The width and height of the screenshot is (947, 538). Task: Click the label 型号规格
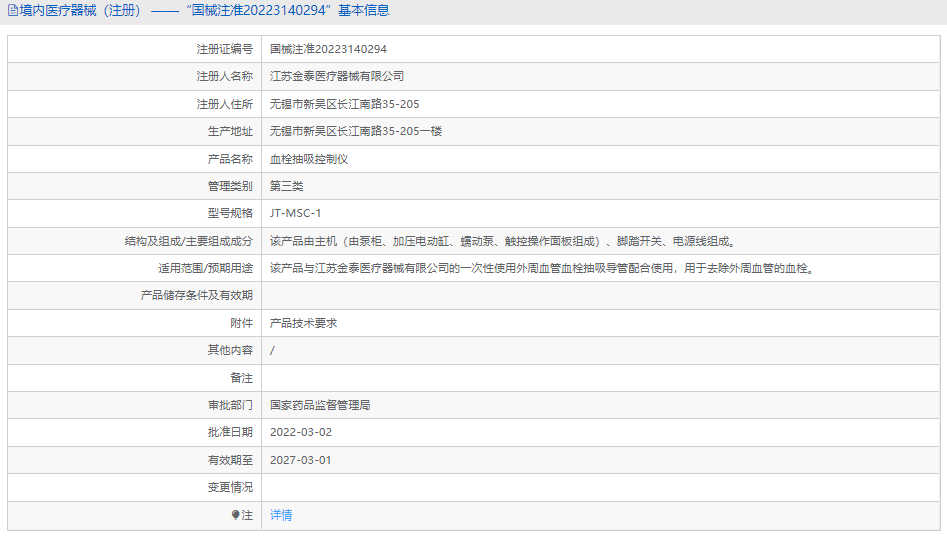click(230, 213)
